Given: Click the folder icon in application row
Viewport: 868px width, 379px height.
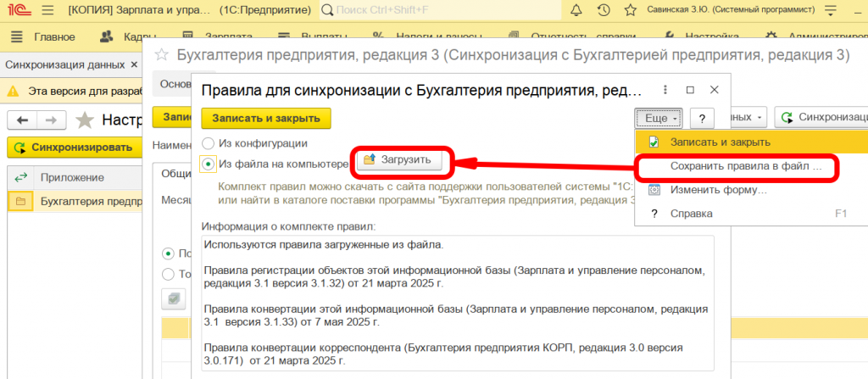Looking at the screenshot, I should [20, 202].
